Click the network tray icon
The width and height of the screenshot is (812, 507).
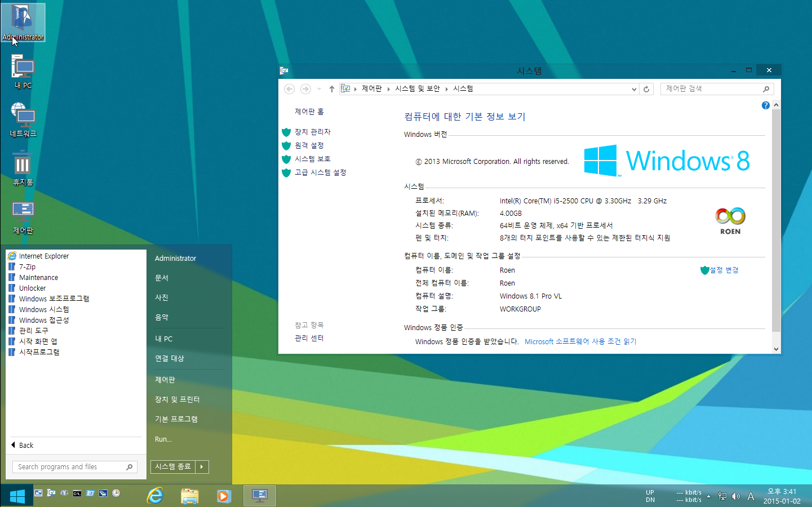[x=722, y=496]
